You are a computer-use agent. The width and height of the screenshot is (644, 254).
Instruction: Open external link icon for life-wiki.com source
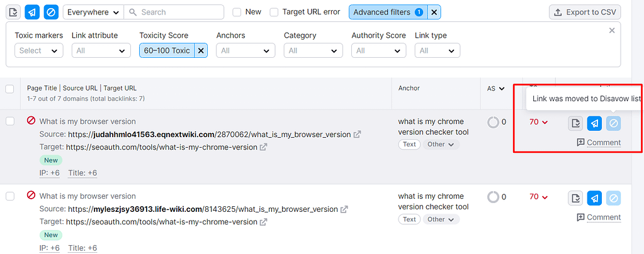point(344,209)
